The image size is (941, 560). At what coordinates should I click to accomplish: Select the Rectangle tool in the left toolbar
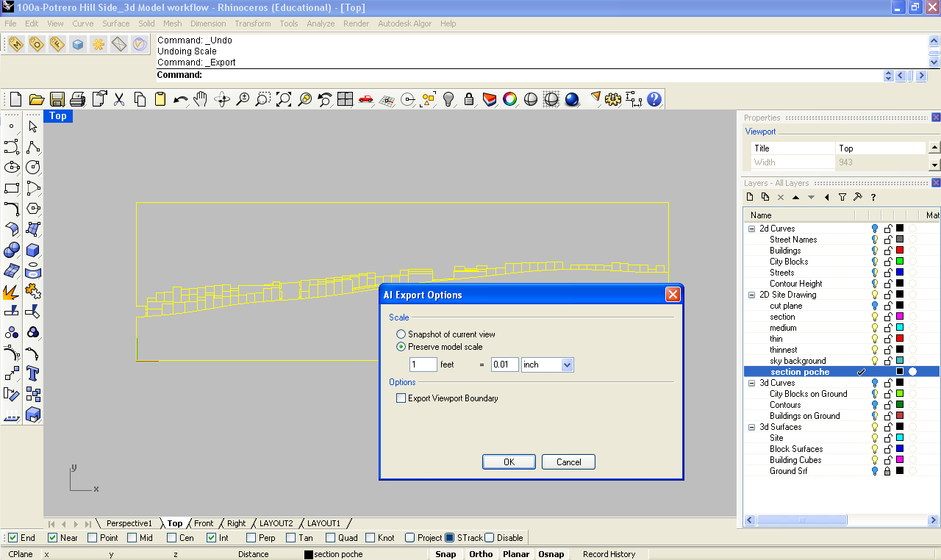pyautogui.click(x=12, y=188)
